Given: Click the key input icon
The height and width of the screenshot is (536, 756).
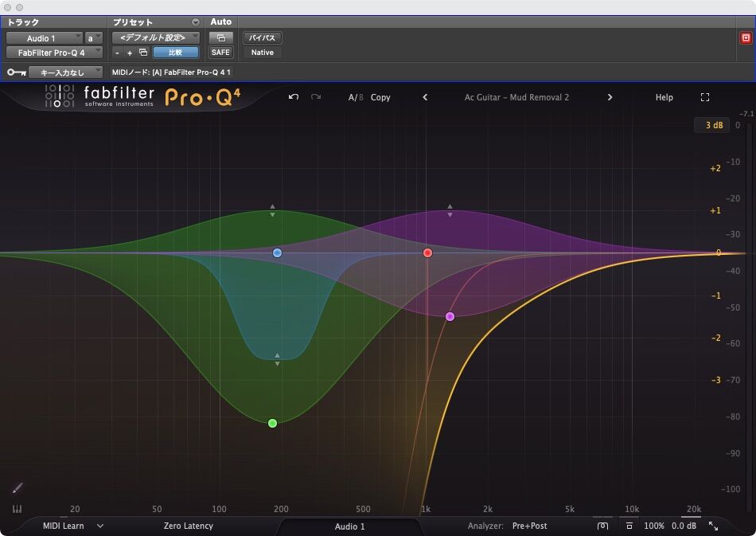Looking at the screenshot, I should pos(17,72).
